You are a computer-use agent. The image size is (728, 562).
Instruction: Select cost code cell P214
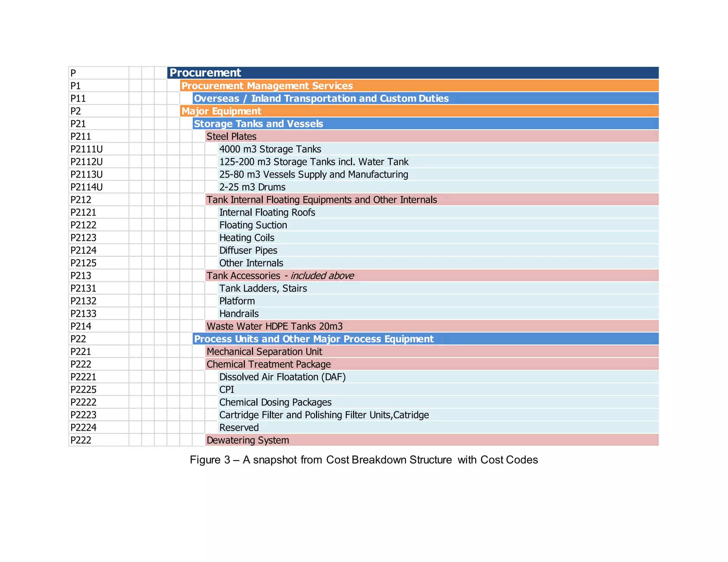click(x=99, y=326)
